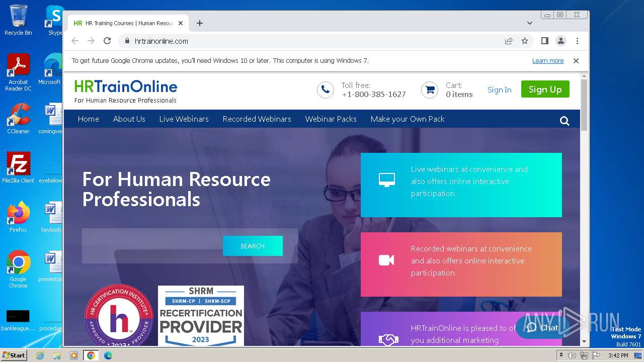Click the handshake icon on the marketing card
Screen dimensions: 644x362
[x=388, y=340]
